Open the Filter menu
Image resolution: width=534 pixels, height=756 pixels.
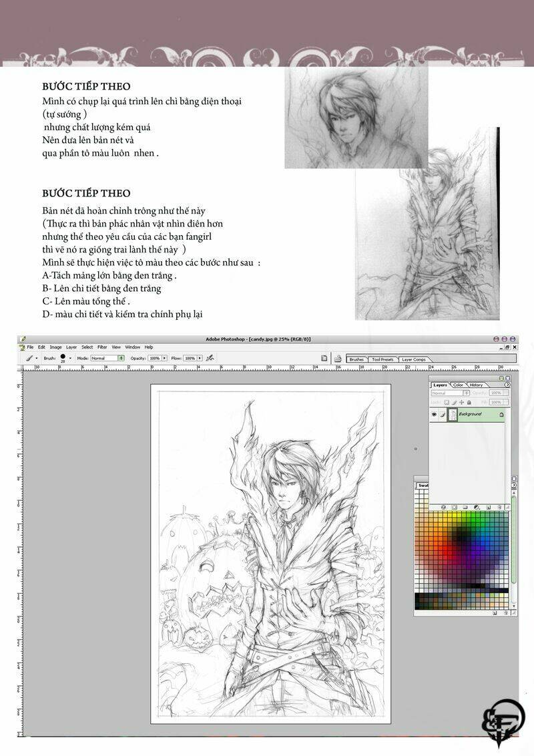102,347
